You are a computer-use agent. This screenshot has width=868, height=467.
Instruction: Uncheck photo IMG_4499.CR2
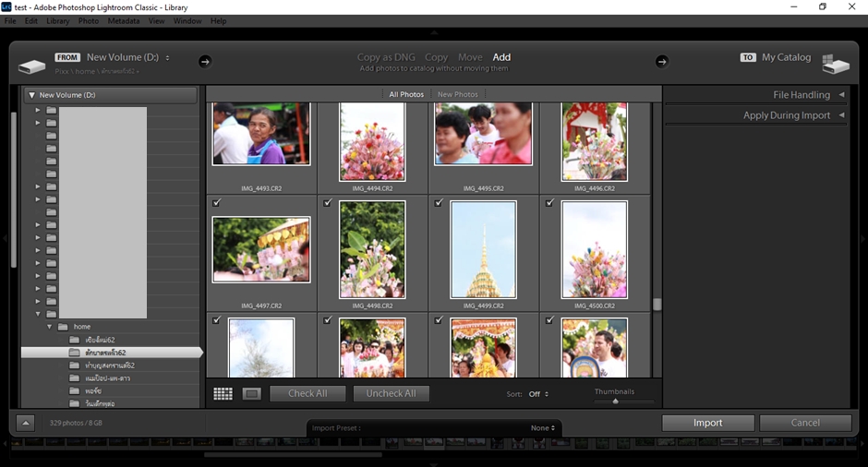pos(439,203)
